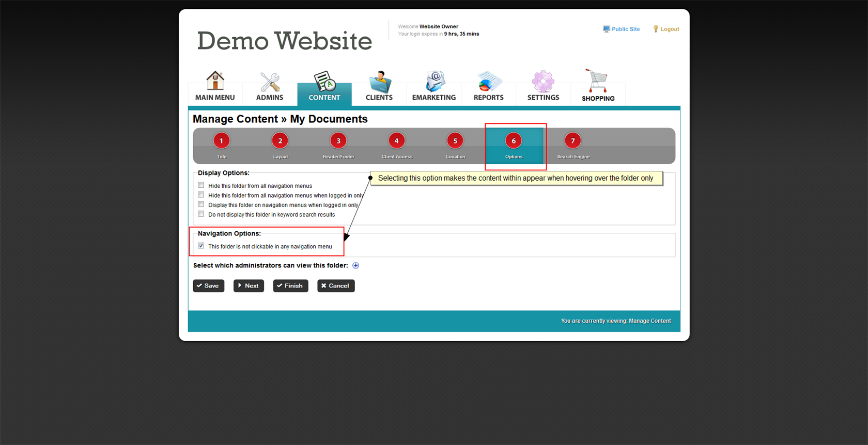Open Admins wrench and screwdriver icon

tap(270, 82)
